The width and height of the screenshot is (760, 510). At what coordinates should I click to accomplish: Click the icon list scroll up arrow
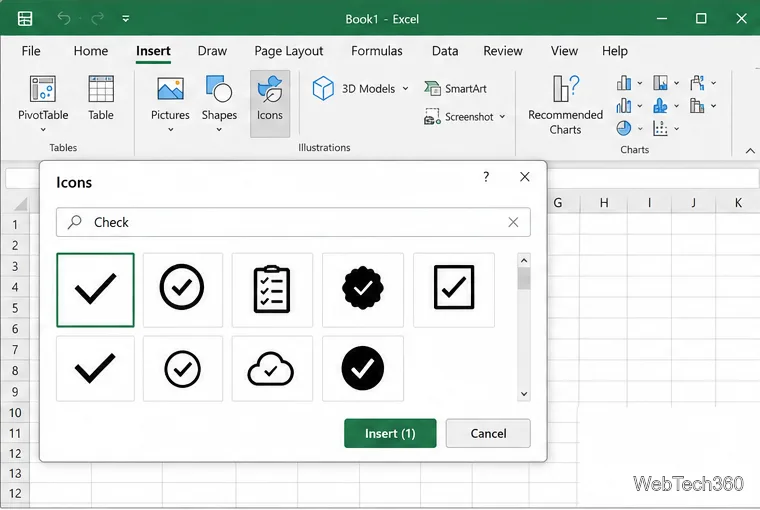coord(523,260)
